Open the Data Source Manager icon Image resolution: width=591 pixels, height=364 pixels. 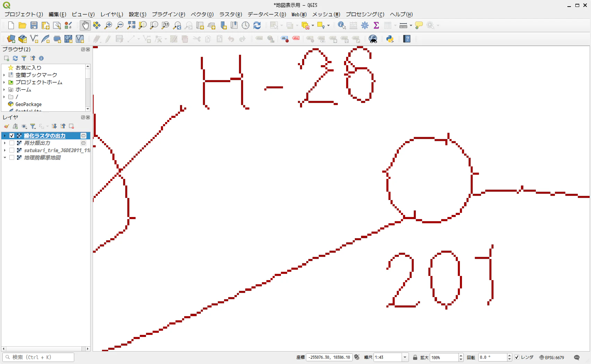(x=11, y=39)
